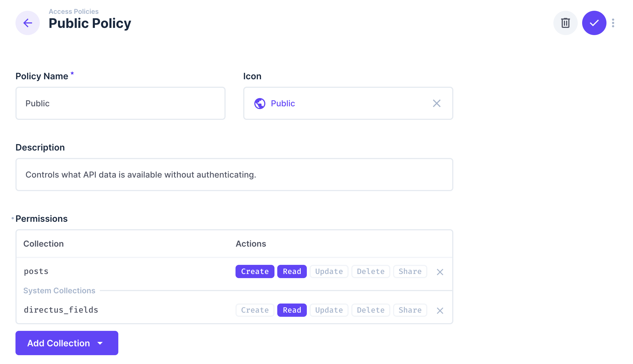Disable Read permission on posts
Screen dimensions: 633x364
point(292,271)
